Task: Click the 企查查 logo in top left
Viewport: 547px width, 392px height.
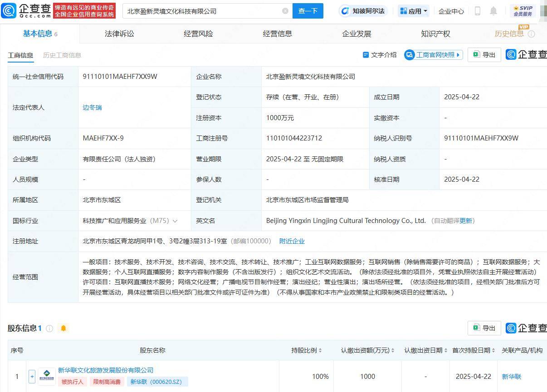Action: click(25, 10)
